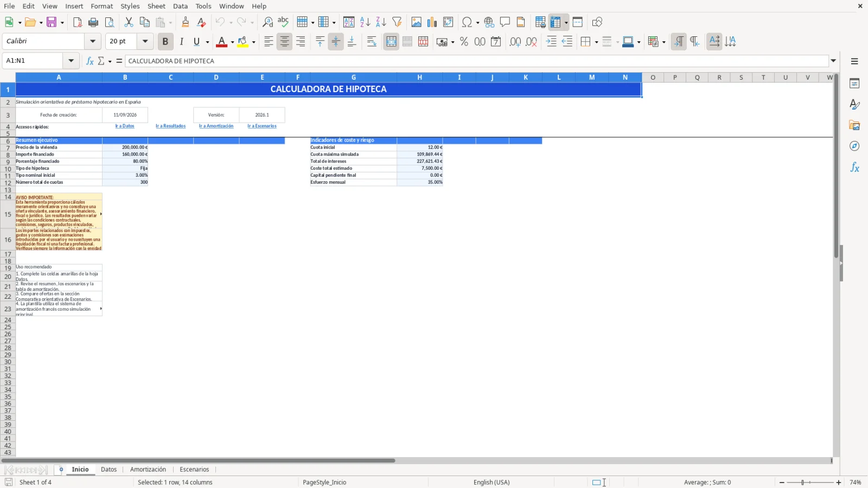
Task: Open the Data menu
Action: [180, 6]
